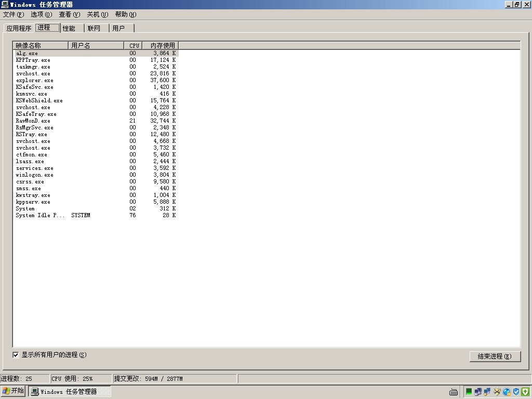The image size is (532, 399).
Task: Open the 文件 menu
Action: [x=14, y=14]
